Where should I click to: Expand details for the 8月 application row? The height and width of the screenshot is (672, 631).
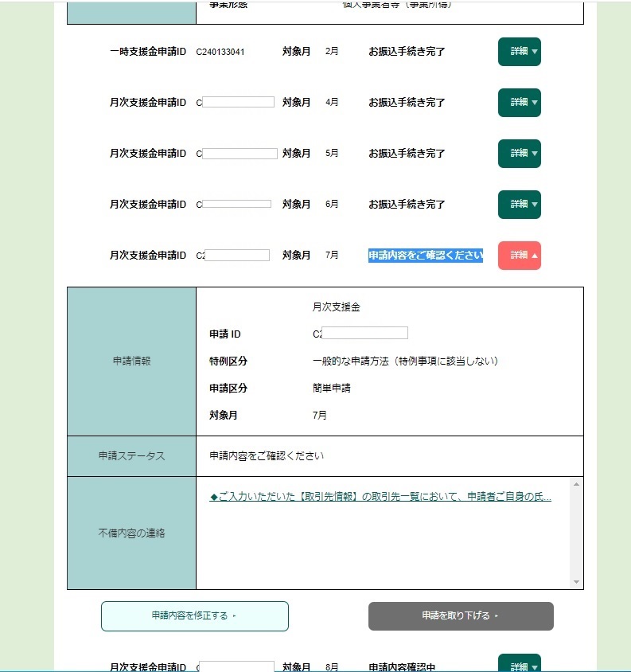coord(519,663)
